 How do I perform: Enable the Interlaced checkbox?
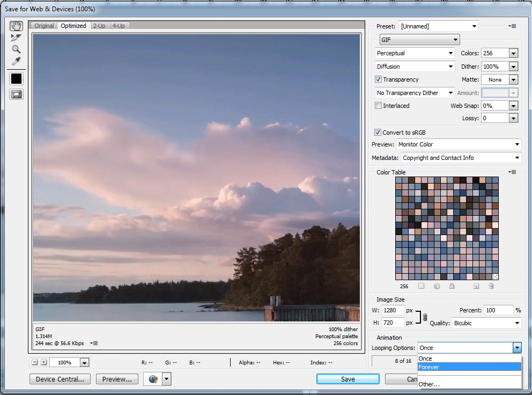(x=379, y=106)
